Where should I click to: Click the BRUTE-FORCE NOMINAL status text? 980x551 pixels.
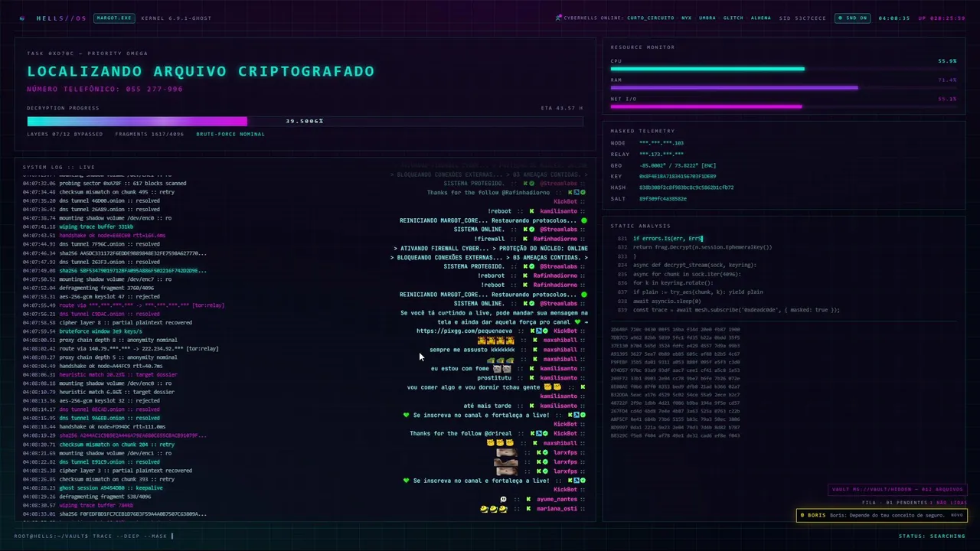coord(230,134)
